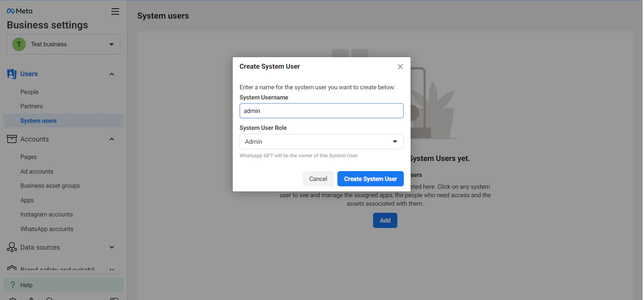
Task: Click the Accounts section icon
Action: (12, 139)
